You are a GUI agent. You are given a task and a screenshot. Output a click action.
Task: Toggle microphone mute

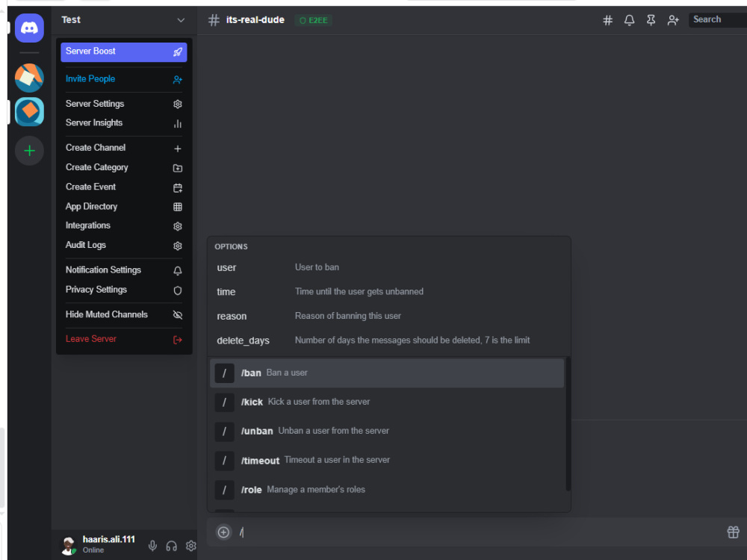(152, 546)
